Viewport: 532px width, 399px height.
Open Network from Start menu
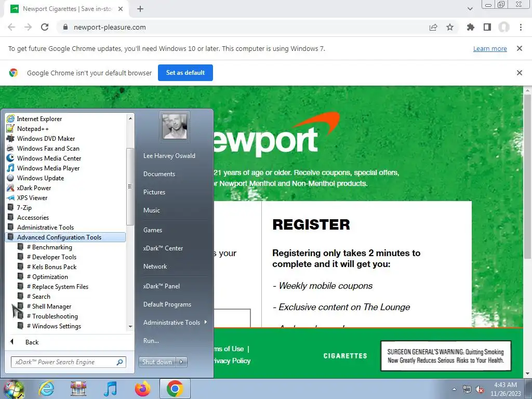click(x=155, y=267)
